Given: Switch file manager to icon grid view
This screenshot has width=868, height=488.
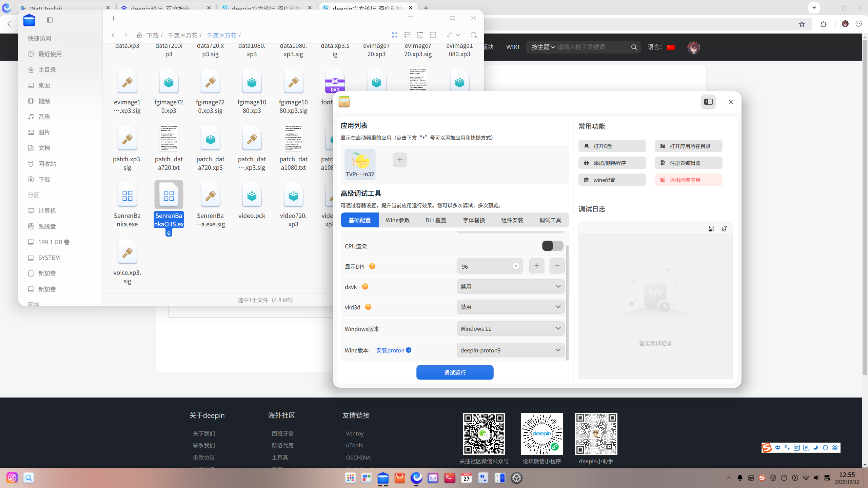Looking at the screenshot, I should pyautogui.click(x=394, y=35).
